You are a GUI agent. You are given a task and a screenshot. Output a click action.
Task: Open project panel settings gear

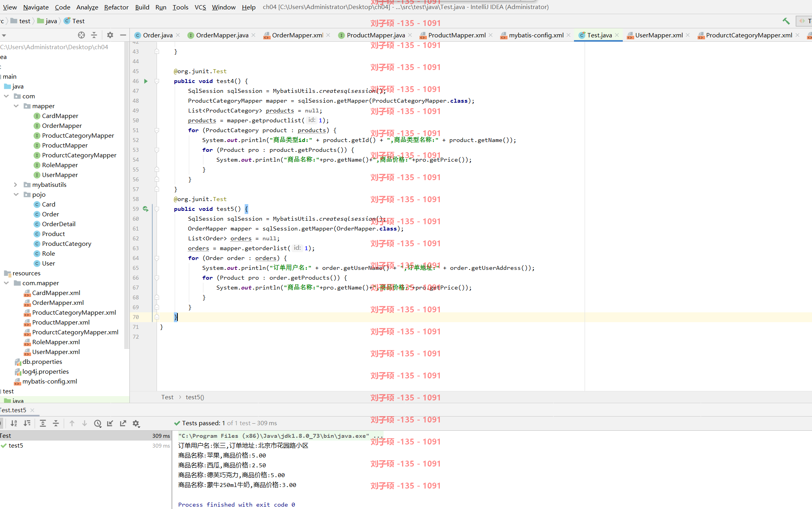tap(110, 35)
